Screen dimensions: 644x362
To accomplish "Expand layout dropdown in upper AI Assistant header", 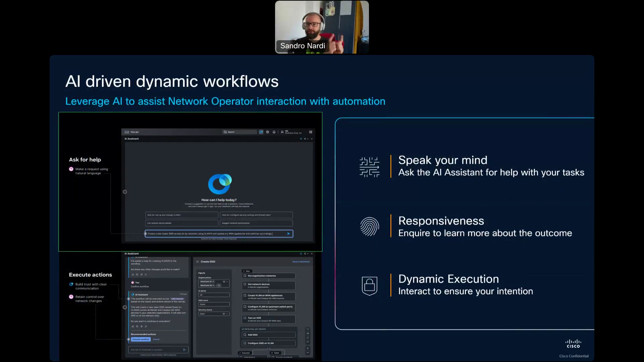I will coord(306,139).
